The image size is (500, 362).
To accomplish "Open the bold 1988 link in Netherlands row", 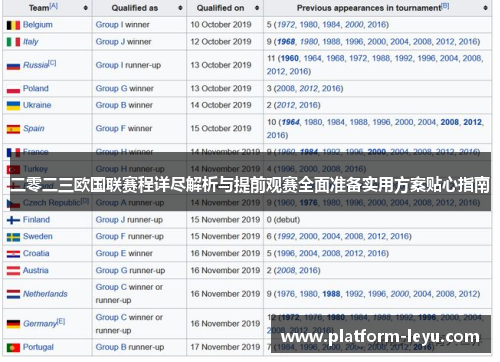I will point(332,294).
